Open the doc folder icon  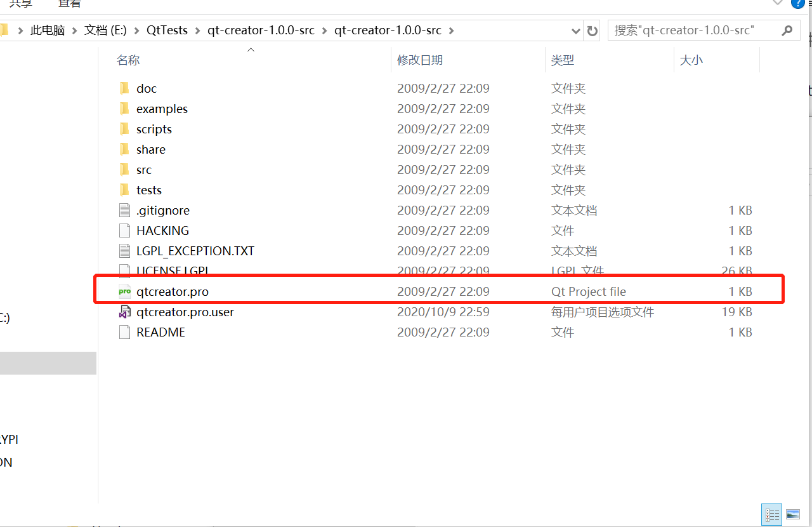(x=124, y=88)
